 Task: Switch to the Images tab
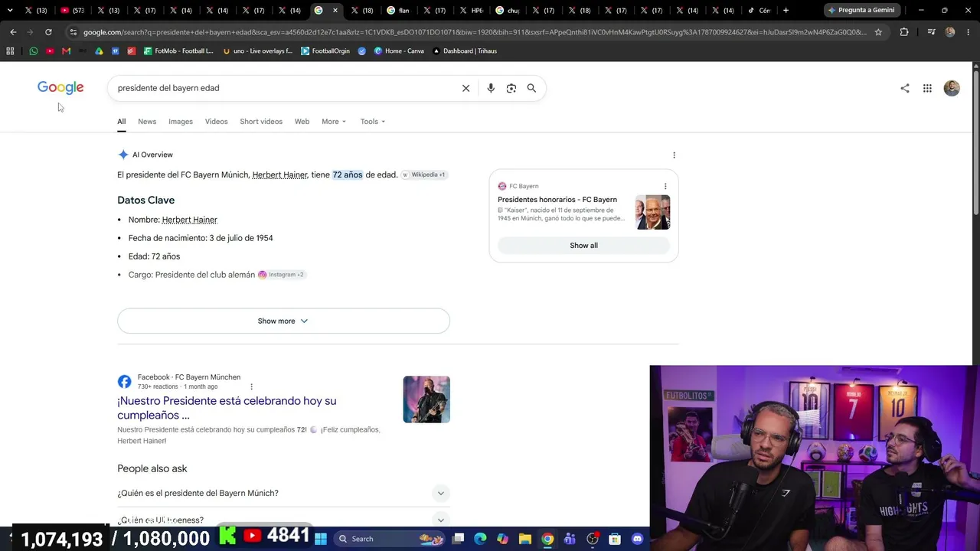181,122
